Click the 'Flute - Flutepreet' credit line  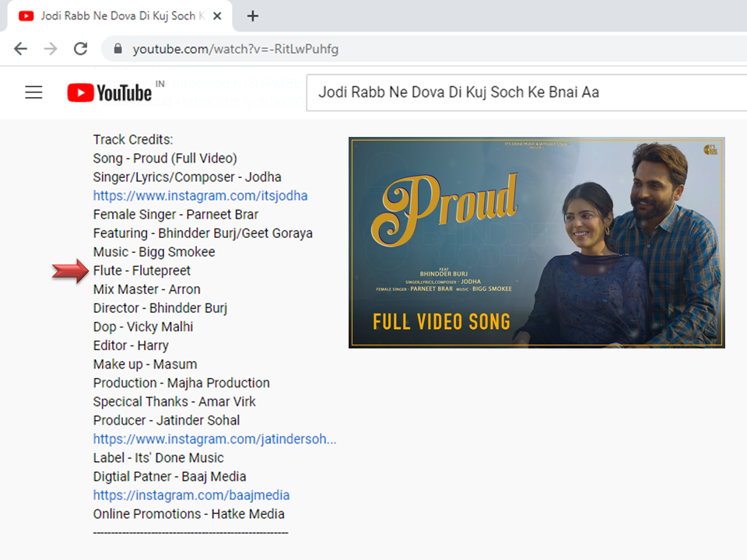pos(142,271)
